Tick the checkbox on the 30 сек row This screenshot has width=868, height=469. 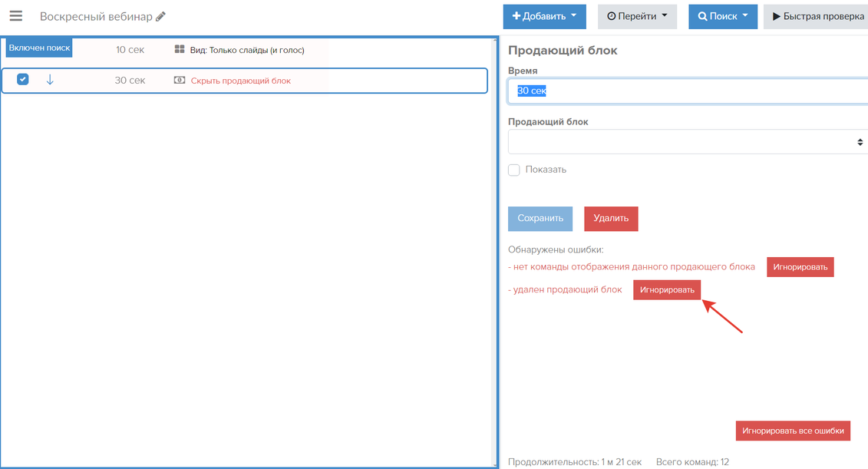point(23,79)
